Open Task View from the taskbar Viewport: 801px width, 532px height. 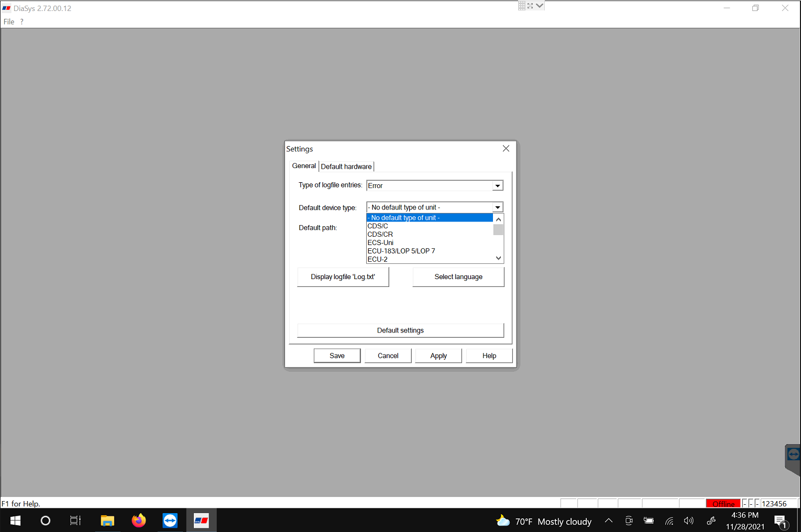click(75, 520)
